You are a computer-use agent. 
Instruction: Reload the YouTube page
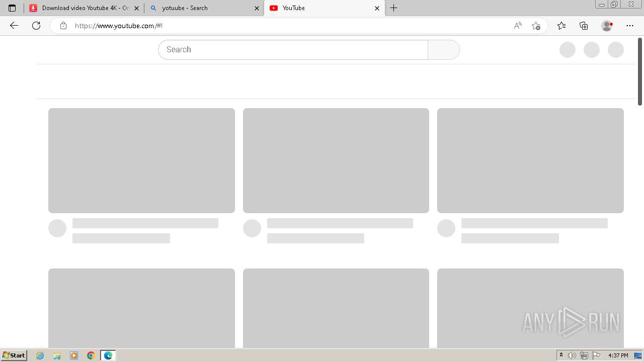coord(36,26)
